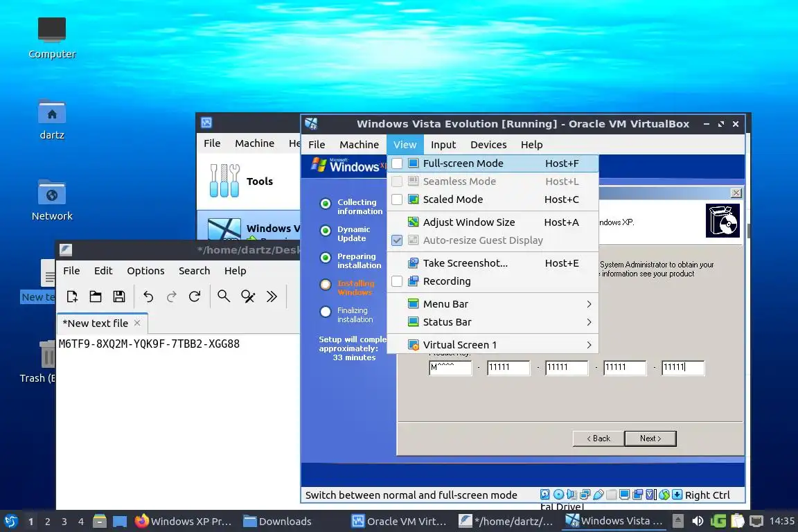798x532 pixels.
Task: Click the Undo arrow in text editor
Action: click(x=148, y=296)
